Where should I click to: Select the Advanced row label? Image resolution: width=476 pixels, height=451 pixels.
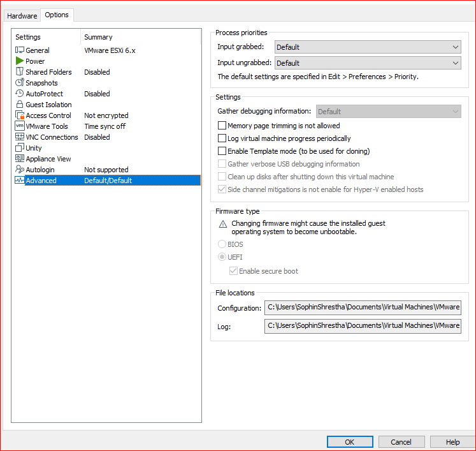pyautogui.click(x=41, y=181)
